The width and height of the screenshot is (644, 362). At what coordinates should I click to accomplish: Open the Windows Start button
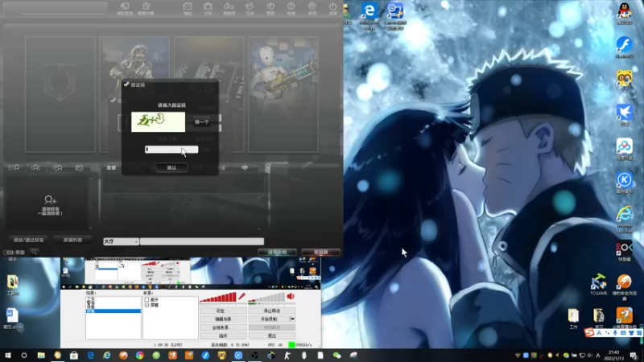(7, 356)
